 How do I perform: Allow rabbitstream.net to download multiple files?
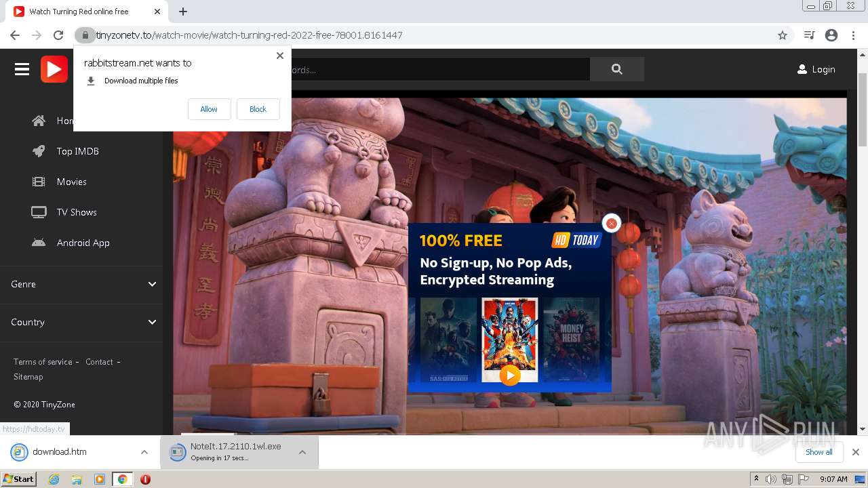209,109
